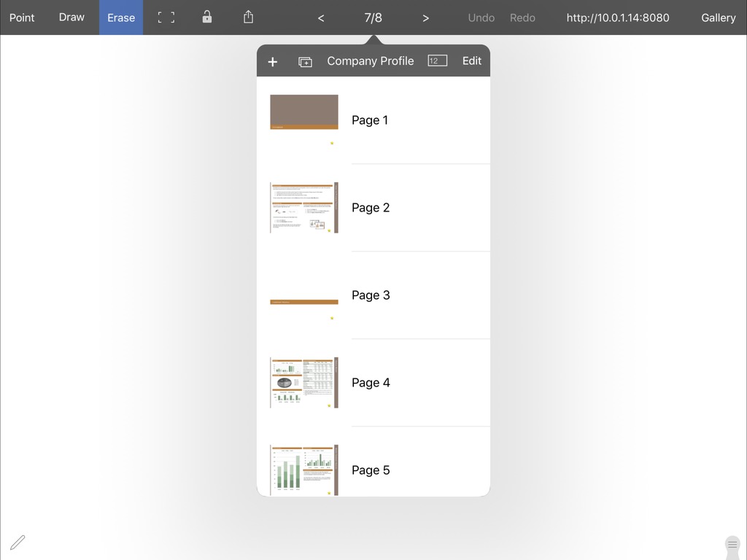This screenshot has width=747, height=560.
Task: Select the Draw tool
Action: [x=71, y=17]
